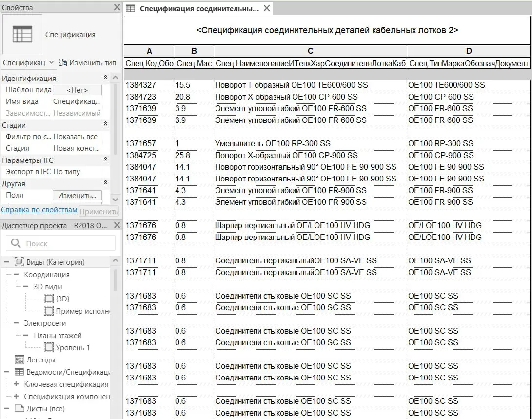This screenshot has height=419, width=532.
Task: Collapse the Листы (все) node
Action: [x=6, y=408]
